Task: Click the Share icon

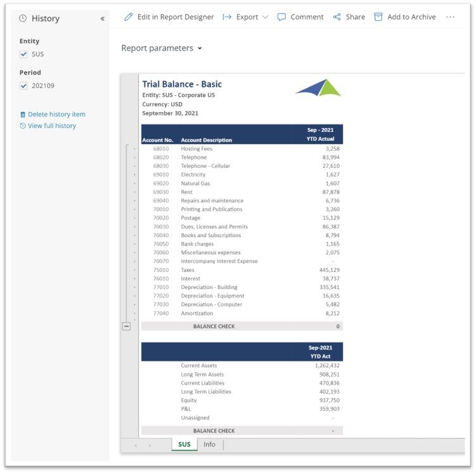Action: pos(337,17)
